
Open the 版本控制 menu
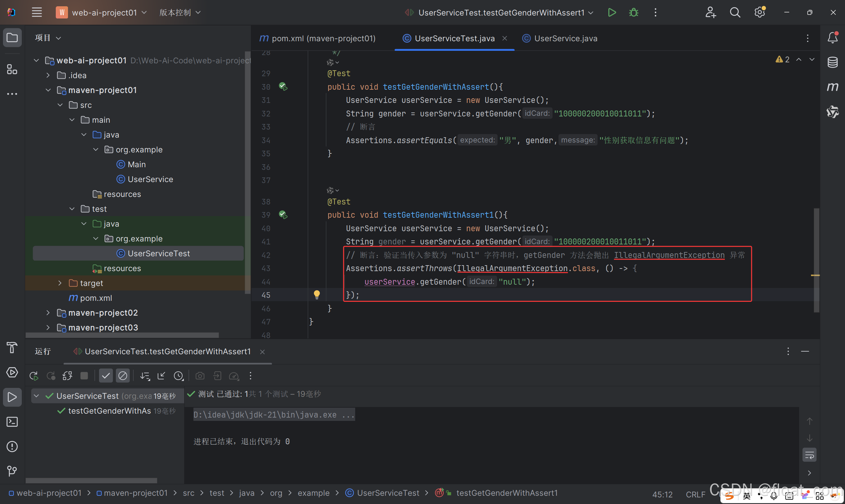click(x=180, y=13)
